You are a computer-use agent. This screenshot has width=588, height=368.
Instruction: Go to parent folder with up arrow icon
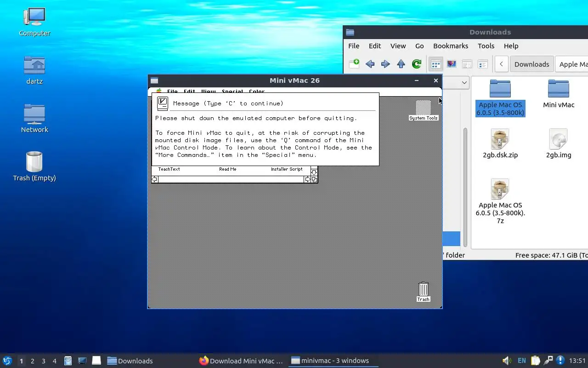pyautogui.click(x=401, y=64)
